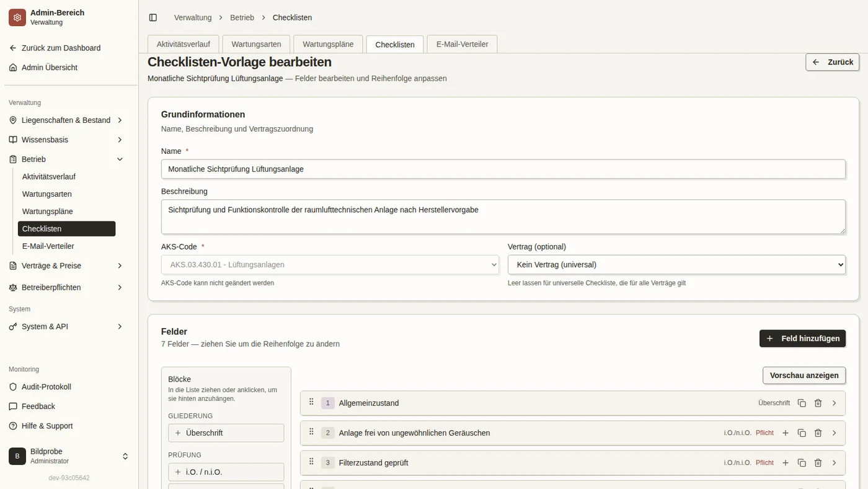Open Hilfe & Support
868x489 pixels.
tap(66, 426)
